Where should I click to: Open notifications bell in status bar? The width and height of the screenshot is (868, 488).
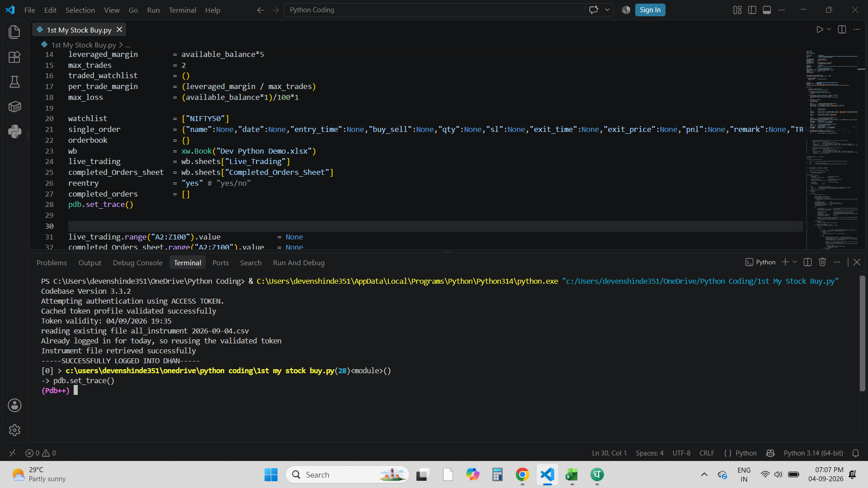(855, 453)
